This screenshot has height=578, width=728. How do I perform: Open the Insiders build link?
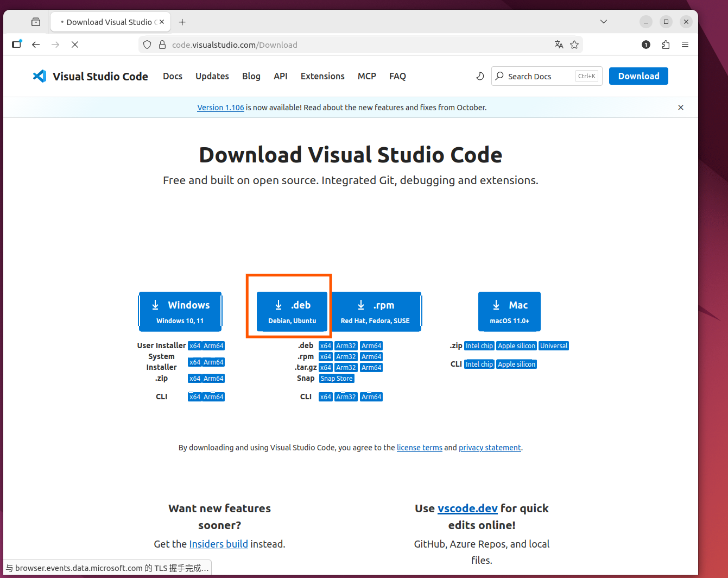click(218, 544)
